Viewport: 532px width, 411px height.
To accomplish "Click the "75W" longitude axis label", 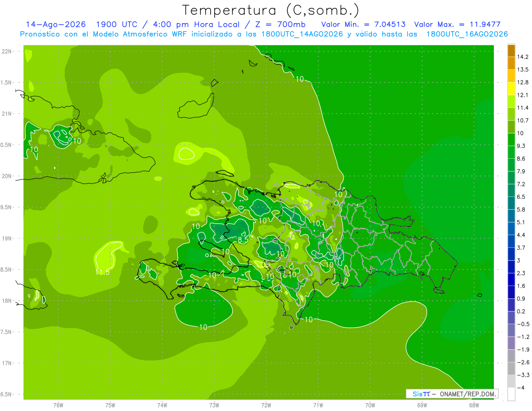I will point(110,405).
